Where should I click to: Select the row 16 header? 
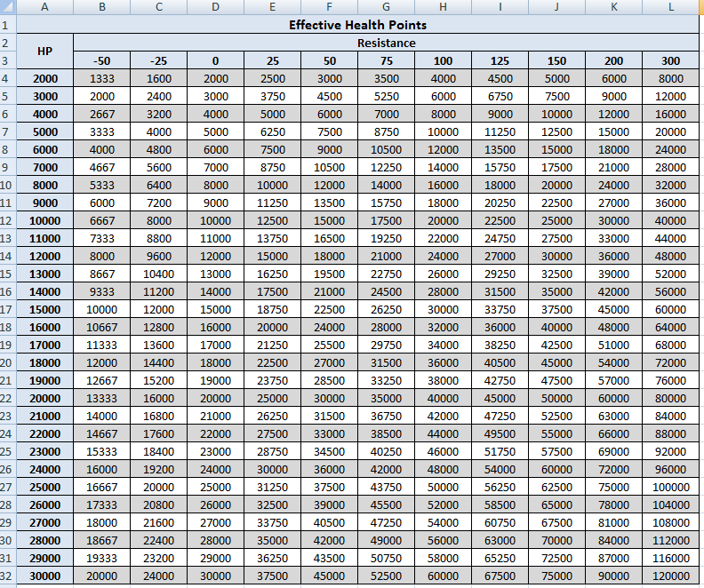pyautogui.click(x=5, y=327)
